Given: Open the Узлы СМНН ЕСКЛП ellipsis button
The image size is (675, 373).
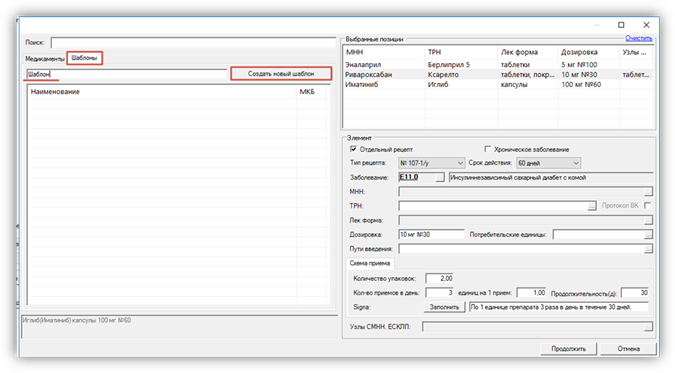Looking at the screenshot, I should pos(648,327).
